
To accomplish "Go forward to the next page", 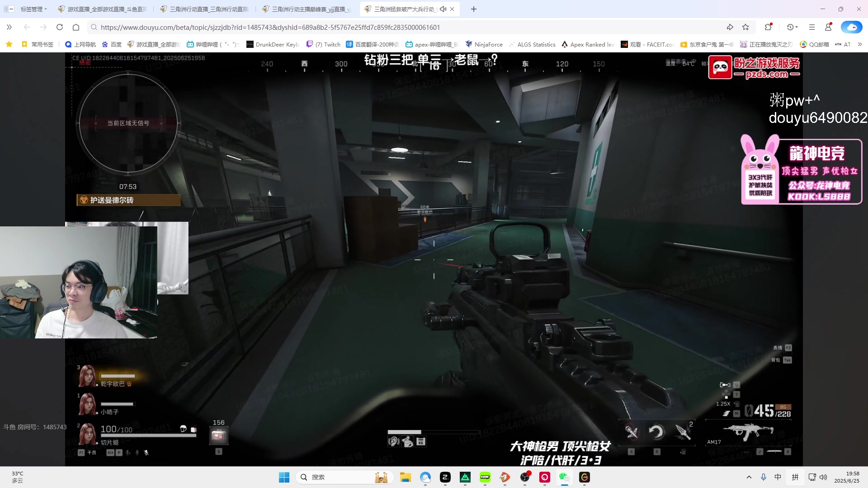I will [43, 27].
